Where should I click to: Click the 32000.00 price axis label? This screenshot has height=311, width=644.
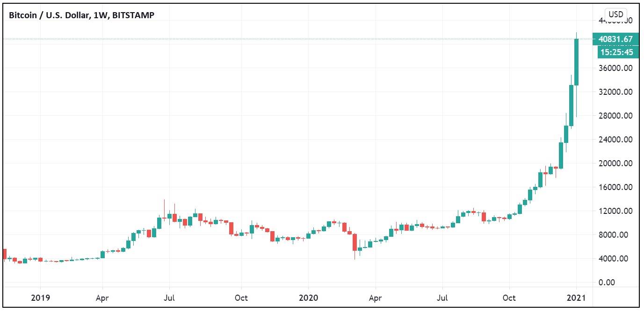tap(615, 92)
